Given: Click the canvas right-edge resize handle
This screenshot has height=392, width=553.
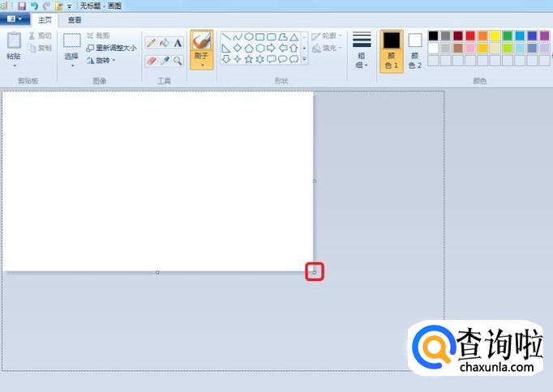Looking at the screenshot, I should coord(315,181).
